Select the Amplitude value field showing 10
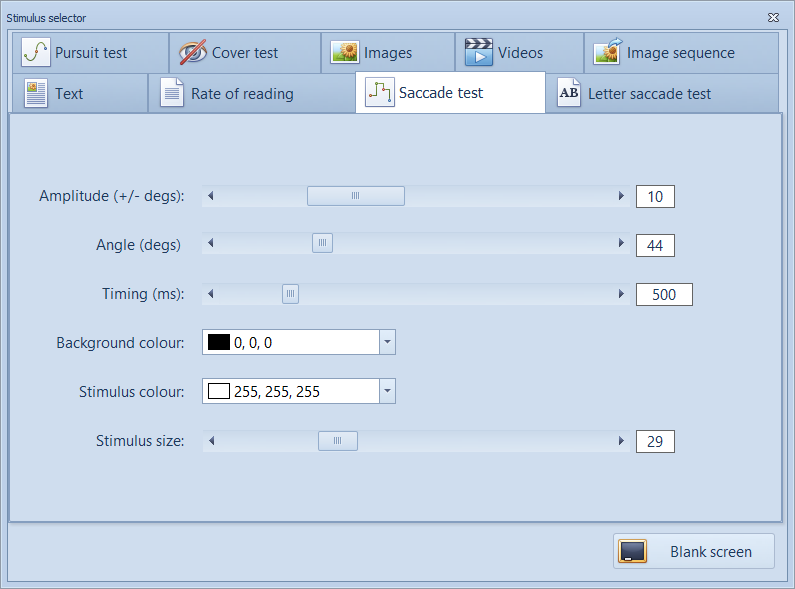The width and height of the screenshot is (795, 589). (655, 197)
